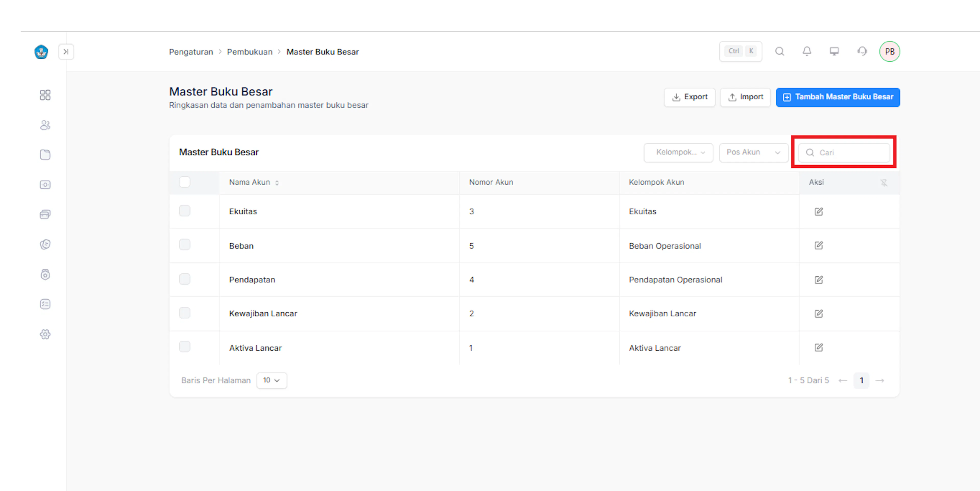Check the Kewajiban Lancar row checkbox

click(x=185, y=313)
